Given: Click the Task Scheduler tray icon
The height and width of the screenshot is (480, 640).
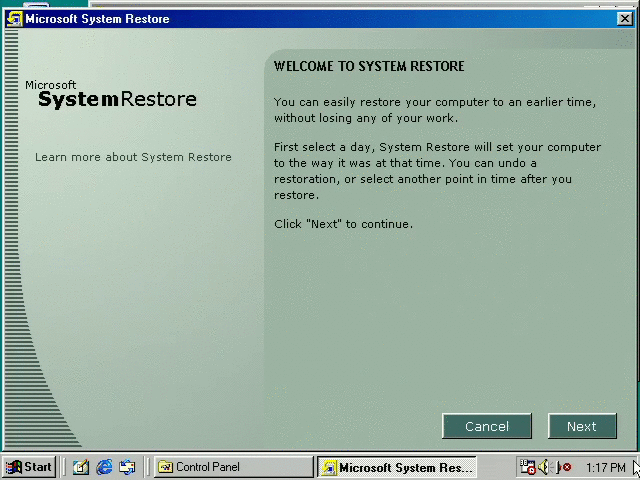Looking at the screenshot, I should pyautogui.click(x=527, y=467).
